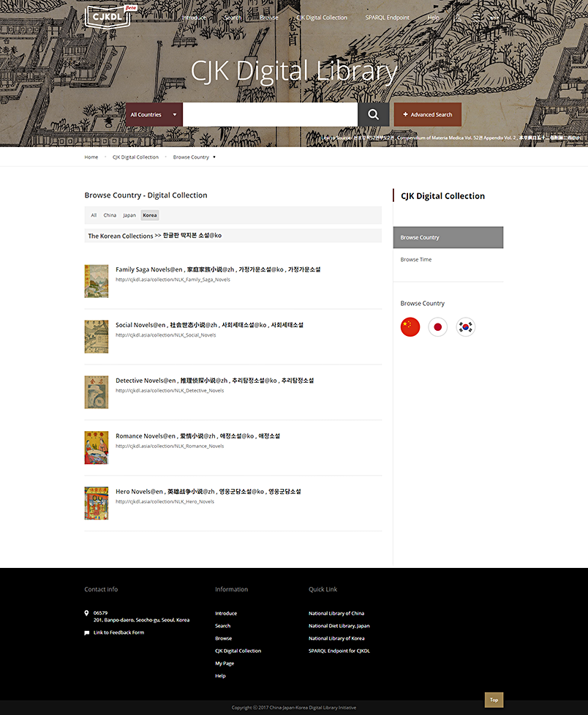Open the user account icon in header
Image resolution: width=588 pixels, height=715 pixels.
[458, 18]
